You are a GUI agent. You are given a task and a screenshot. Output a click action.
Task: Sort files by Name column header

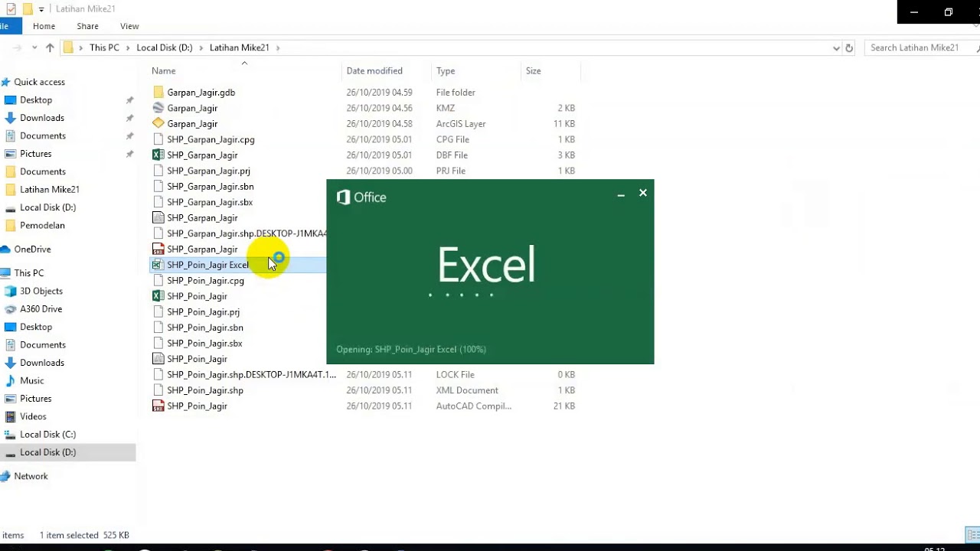pos(164,70)
